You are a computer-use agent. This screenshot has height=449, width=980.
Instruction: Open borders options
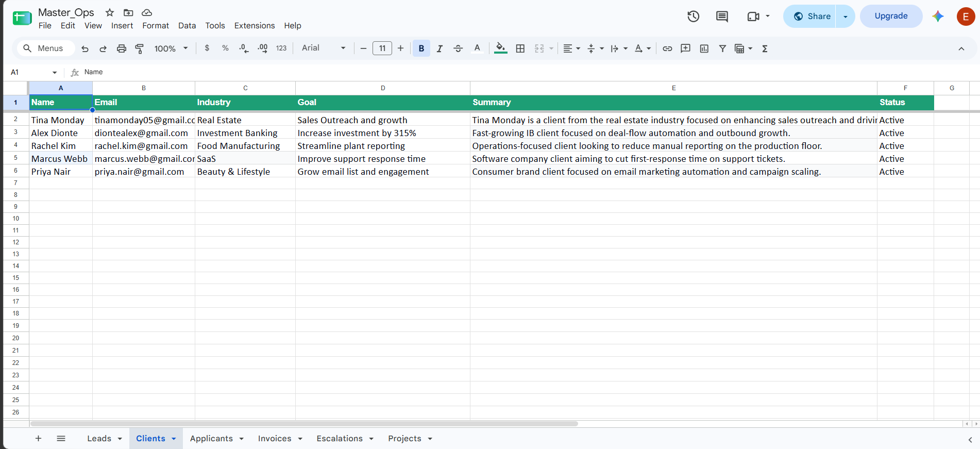(x=520, y=48)
